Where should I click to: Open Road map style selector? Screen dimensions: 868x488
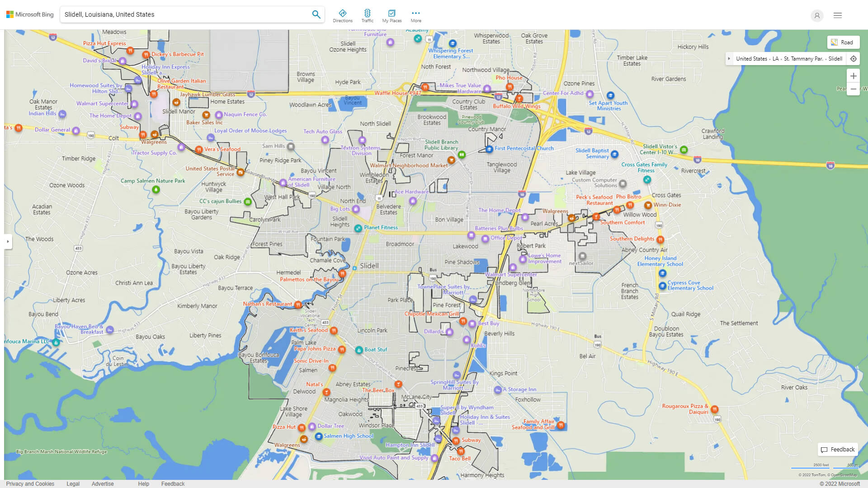(x=843, y=42)
